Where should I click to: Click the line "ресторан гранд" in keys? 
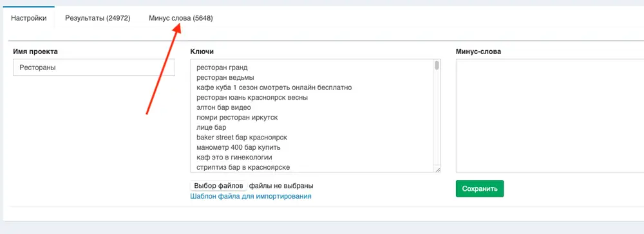[x=222, y=67]
